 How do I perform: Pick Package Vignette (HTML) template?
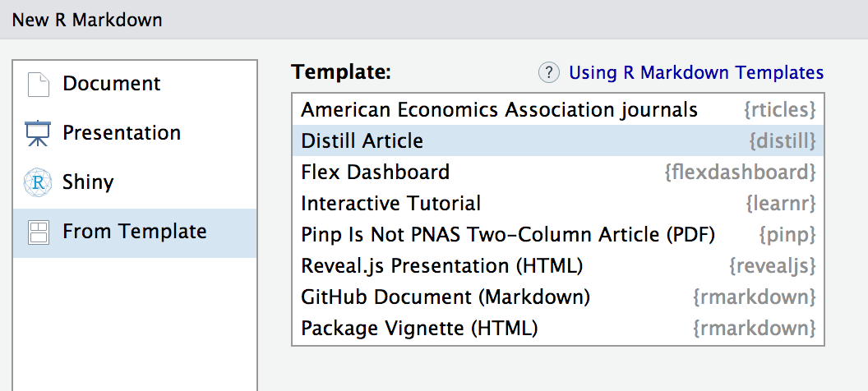[x=419, y=329]
